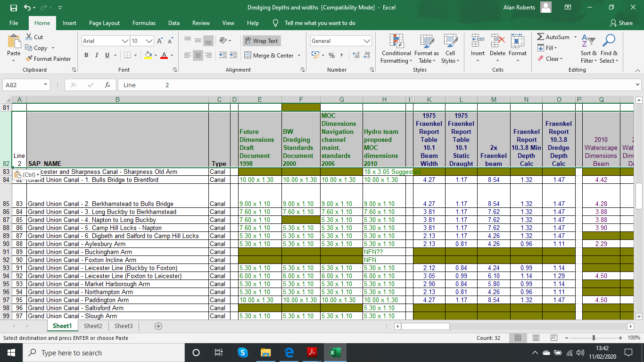Open Sort & Filter menu
This screenshot has width=644, height=362.
coord(588,49)
